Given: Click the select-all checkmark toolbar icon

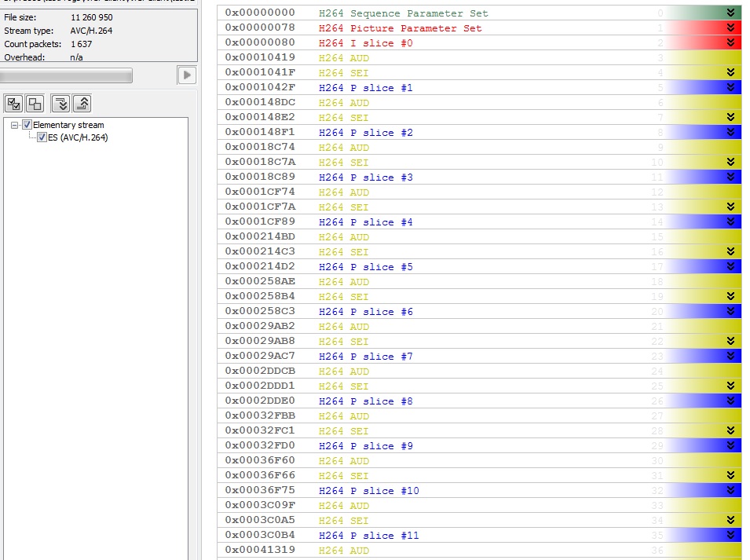Looking at the screenshot, I should click(14, 104).
